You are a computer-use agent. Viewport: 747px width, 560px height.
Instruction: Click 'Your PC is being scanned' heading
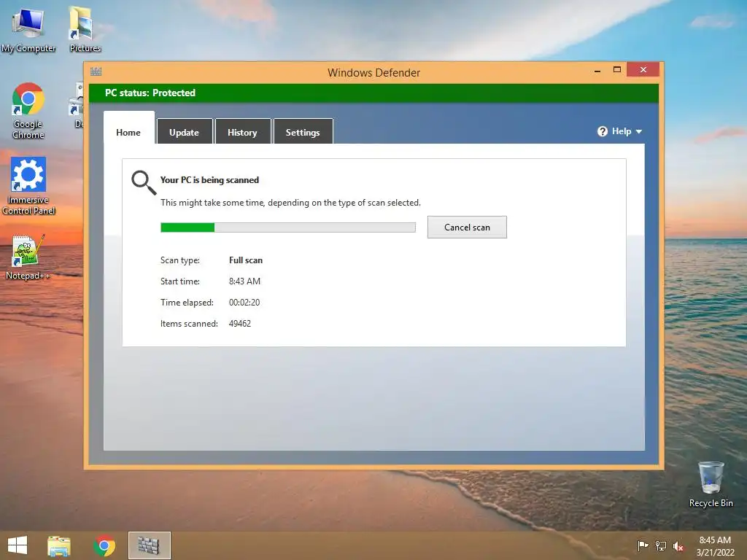pyautogui.click(x=209, y=180)
